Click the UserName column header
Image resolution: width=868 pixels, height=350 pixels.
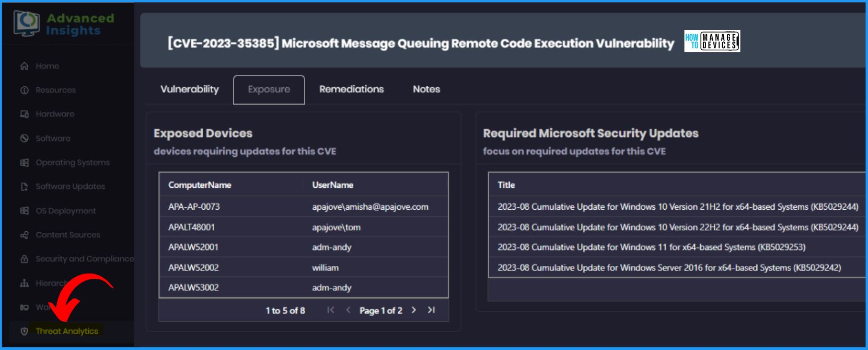click(333, 185)
